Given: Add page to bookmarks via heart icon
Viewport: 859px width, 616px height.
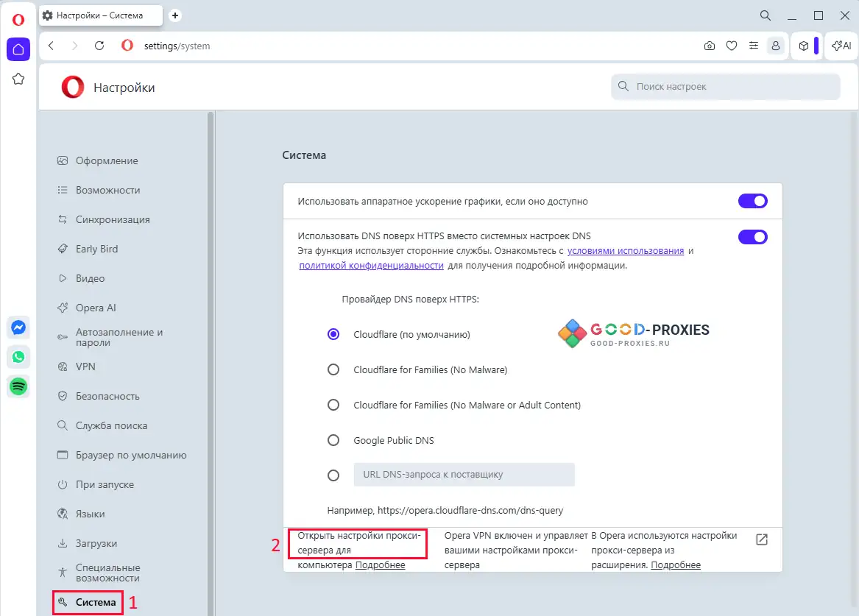Looking at the screenshot, I should (x=732, y=46).
